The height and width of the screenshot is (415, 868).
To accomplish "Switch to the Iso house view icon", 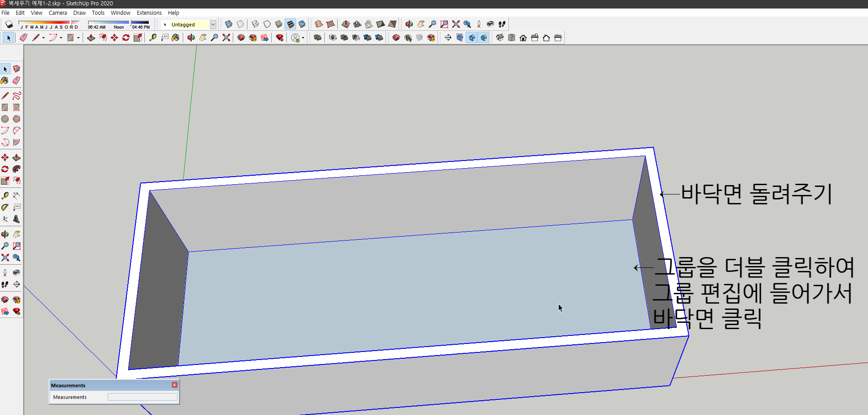I will (500, 38).
